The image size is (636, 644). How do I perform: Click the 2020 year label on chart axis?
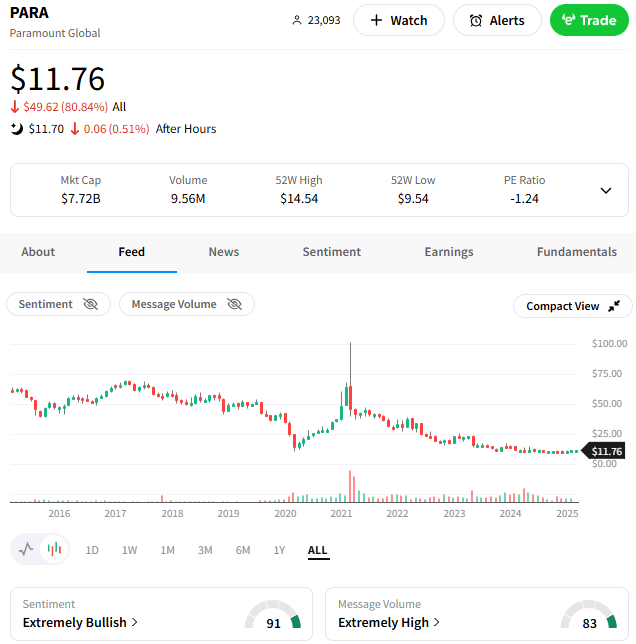point(285,513)
